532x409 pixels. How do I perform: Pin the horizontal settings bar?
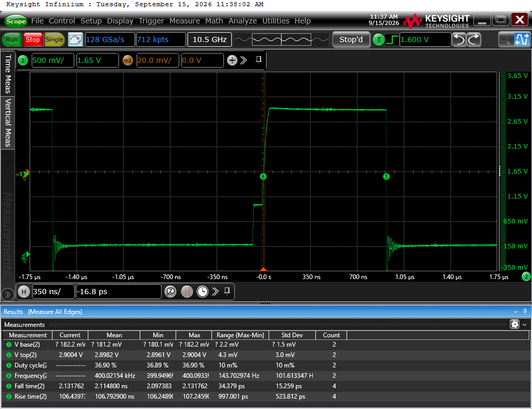coord(228,291)
